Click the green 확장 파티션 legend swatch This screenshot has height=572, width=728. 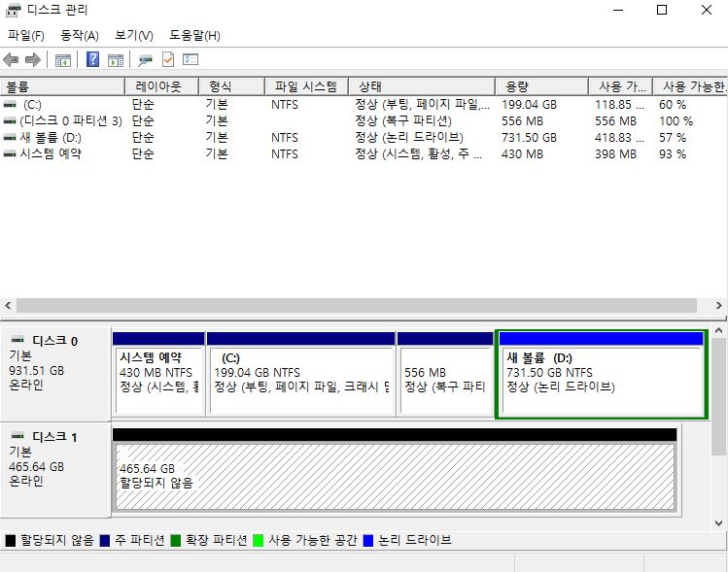click(176, 541)
